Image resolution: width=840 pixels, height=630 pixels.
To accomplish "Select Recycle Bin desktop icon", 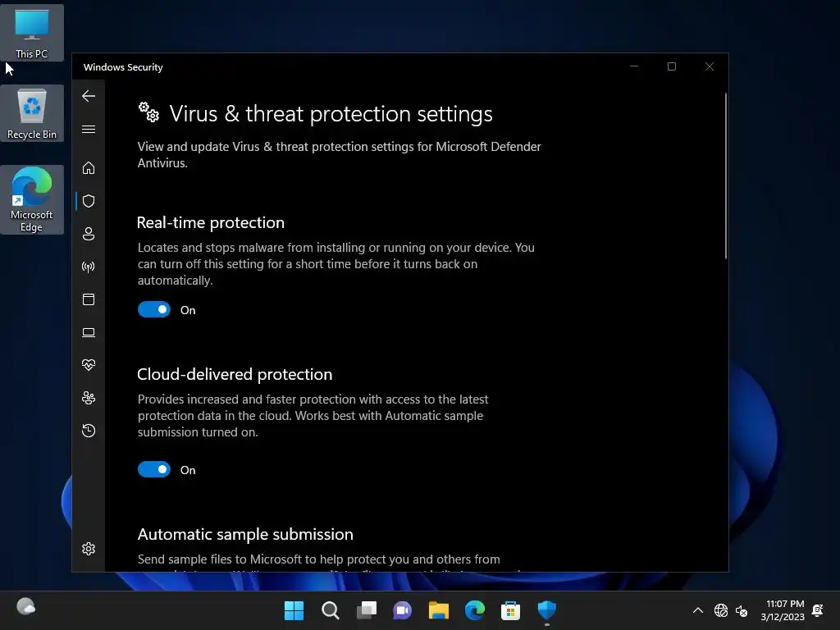I will [32, 113].
